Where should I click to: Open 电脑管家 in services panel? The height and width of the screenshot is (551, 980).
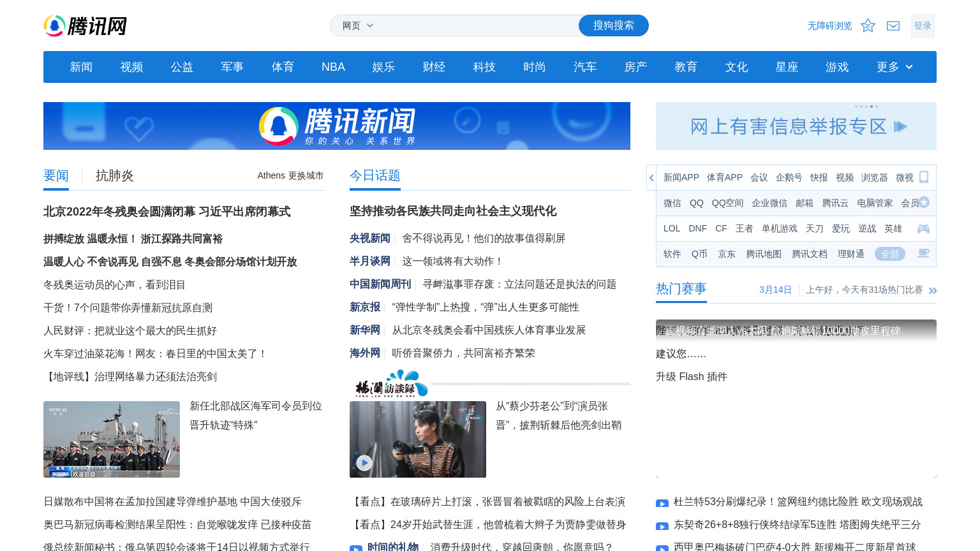coord(875,203)
